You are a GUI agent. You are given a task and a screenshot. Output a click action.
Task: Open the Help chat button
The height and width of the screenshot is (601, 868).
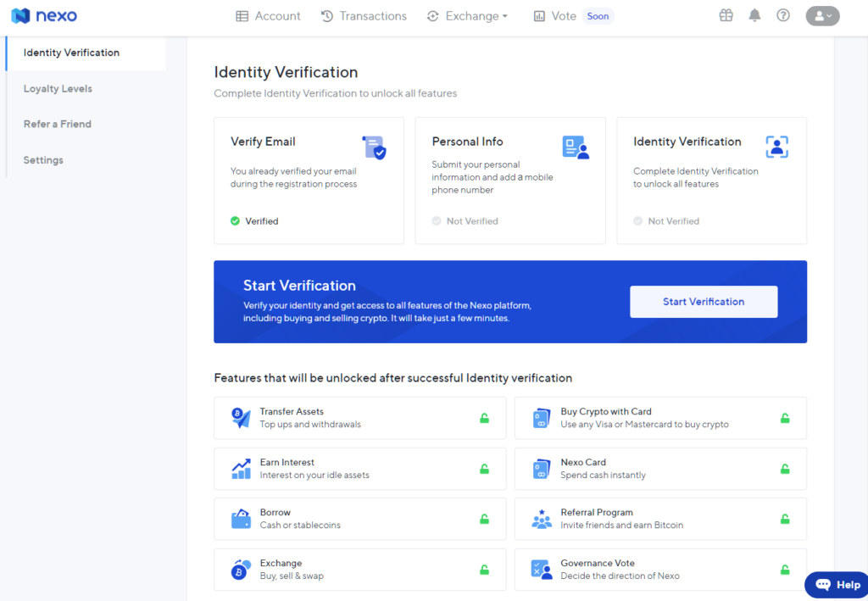pos(837,585)
